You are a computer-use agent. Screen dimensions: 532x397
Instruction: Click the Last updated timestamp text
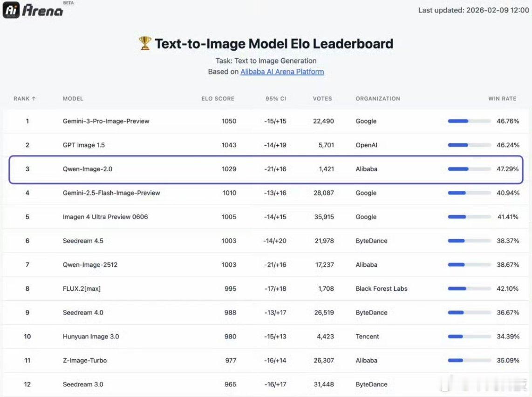(x=473, y=10)
